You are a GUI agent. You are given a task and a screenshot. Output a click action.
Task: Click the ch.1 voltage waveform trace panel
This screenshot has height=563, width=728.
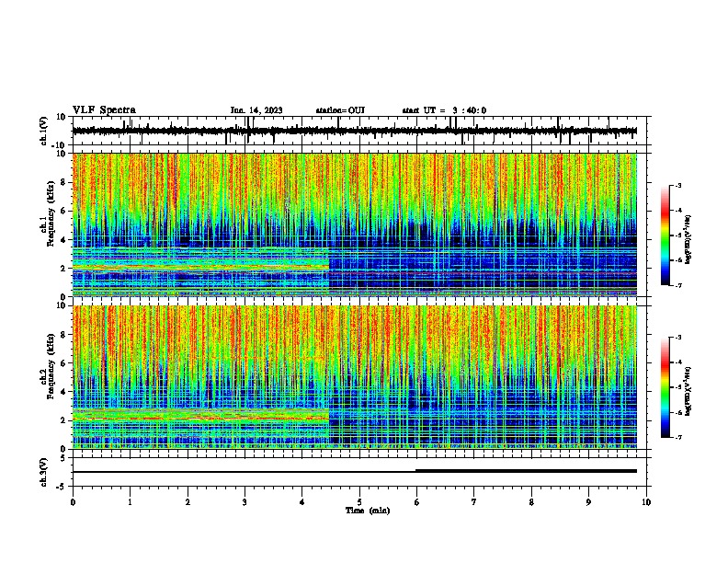(x=359, y=131)
